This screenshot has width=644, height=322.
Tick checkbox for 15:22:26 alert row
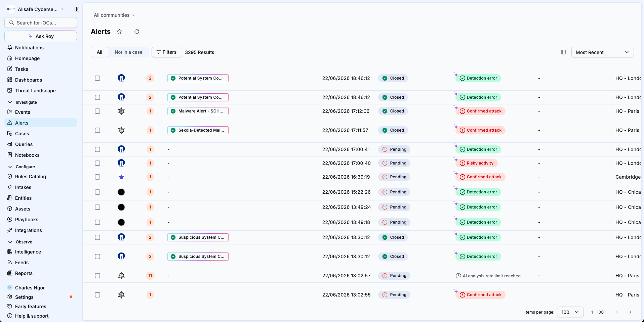click(x=97, y=192)
